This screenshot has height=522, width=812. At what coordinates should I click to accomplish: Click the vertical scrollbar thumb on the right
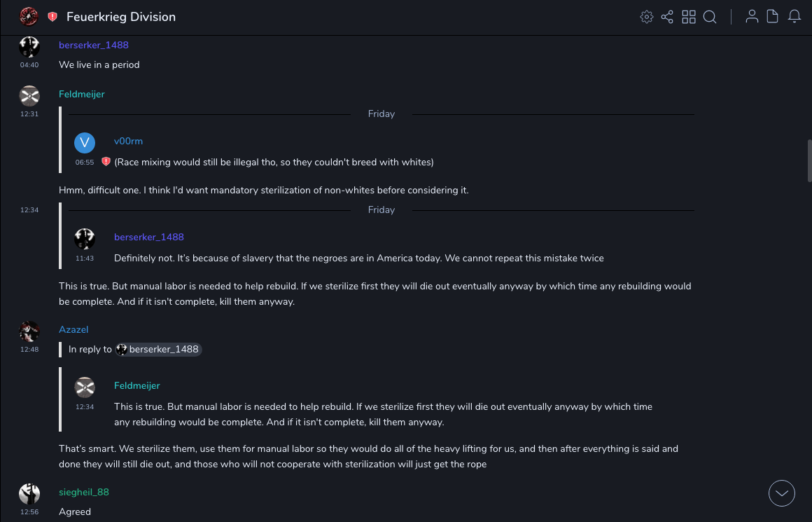click(x=809, y=160)
